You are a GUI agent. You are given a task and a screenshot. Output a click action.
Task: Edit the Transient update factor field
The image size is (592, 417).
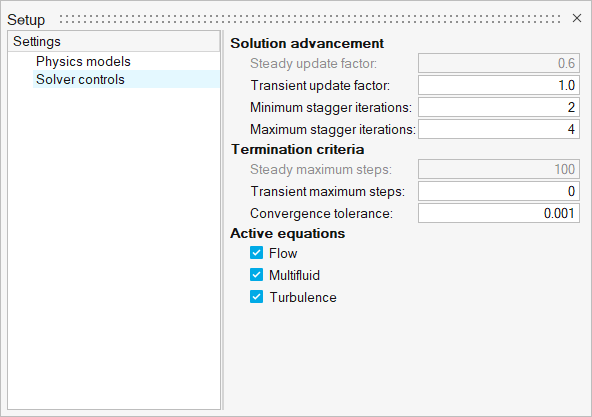(499, 85)
